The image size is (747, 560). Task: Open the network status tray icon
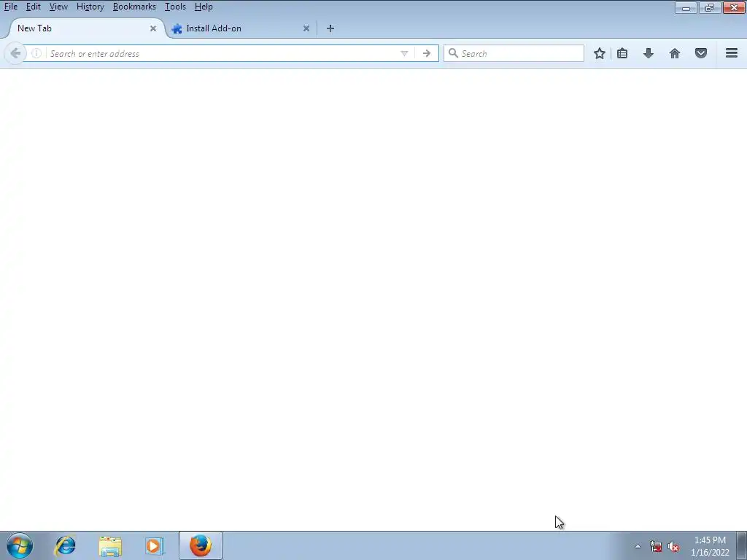click(x=656, y=547)
